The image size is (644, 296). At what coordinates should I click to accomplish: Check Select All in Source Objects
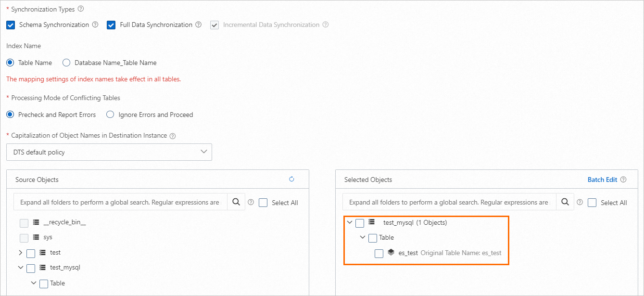[x=263, y=203]
